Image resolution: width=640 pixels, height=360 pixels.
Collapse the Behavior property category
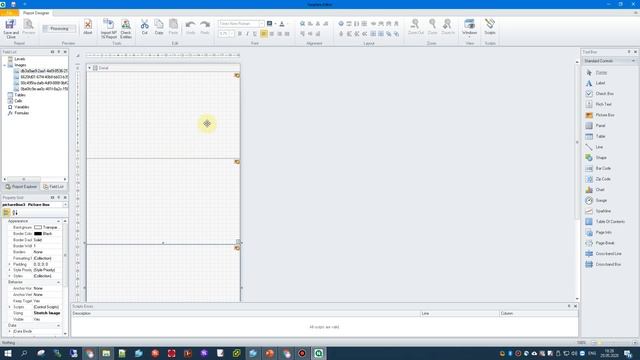click(58, 282)
